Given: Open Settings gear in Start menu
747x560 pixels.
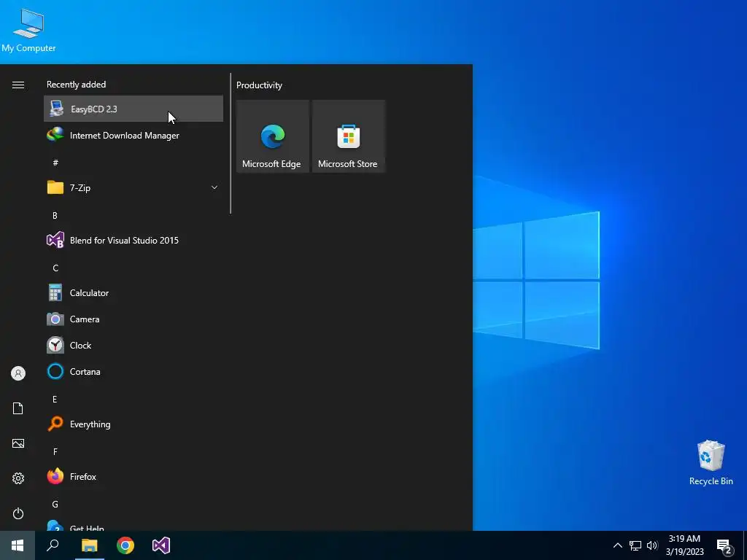Looking at the screenshot, I should (x=18, y=478).
